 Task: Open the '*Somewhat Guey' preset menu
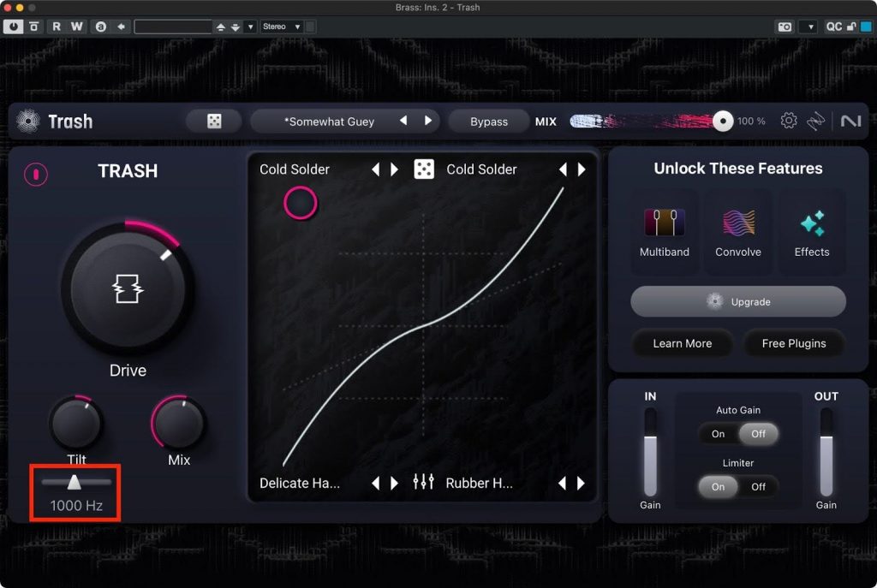329,122
